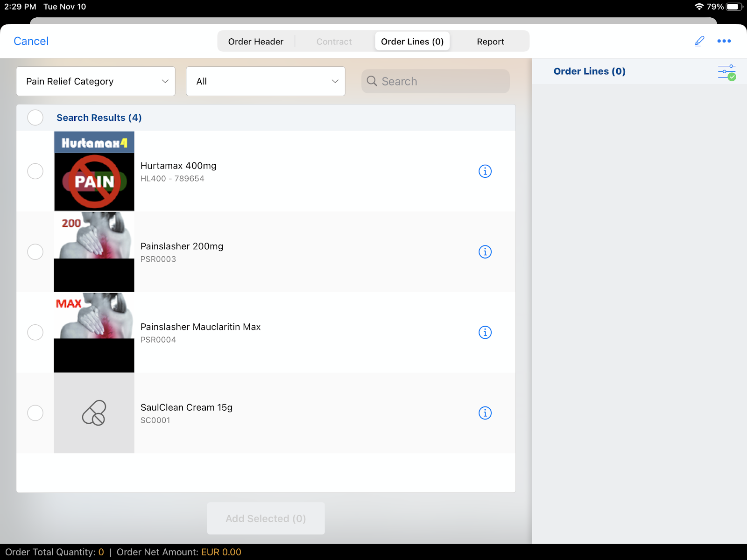Click the magnifier icon in the search bar
This screenshot has height=560, width=747.
(372, 81)
